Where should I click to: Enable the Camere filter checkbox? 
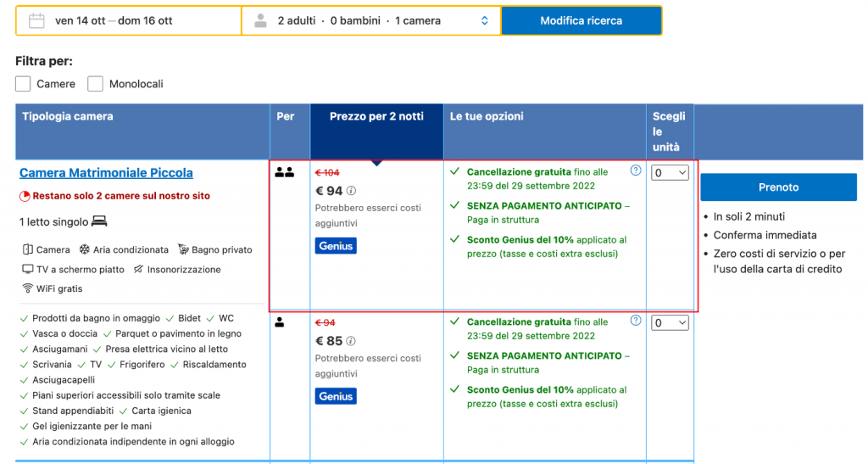tap(23, 84)
